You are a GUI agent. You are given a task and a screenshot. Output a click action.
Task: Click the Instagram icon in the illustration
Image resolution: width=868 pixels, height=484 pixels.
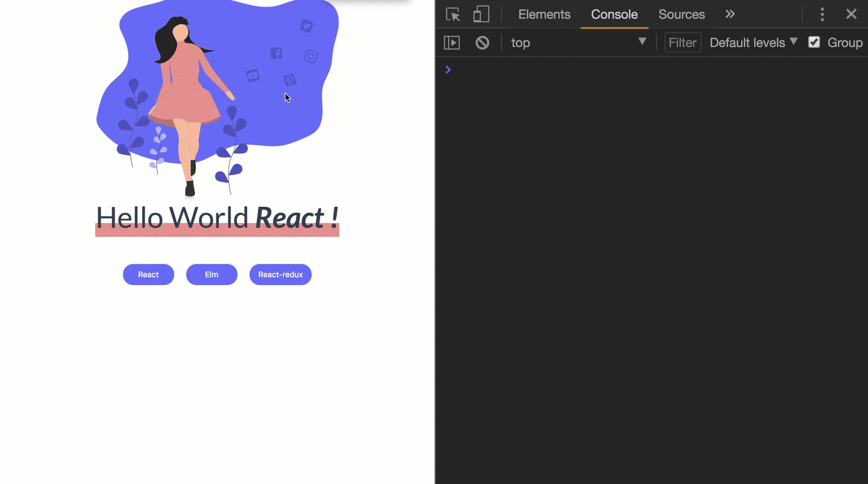(310, 57)
